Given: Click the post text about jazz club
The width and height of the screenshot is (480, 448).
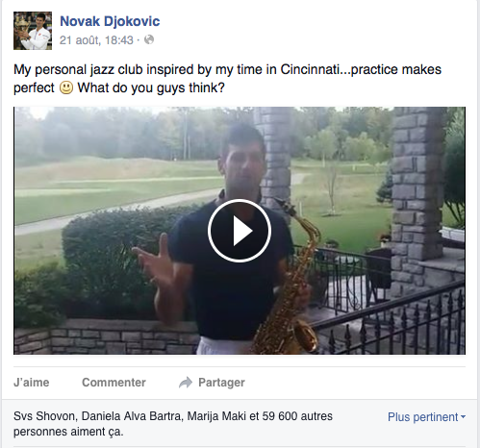Looking at the screenshot, I should click(227, 79).
